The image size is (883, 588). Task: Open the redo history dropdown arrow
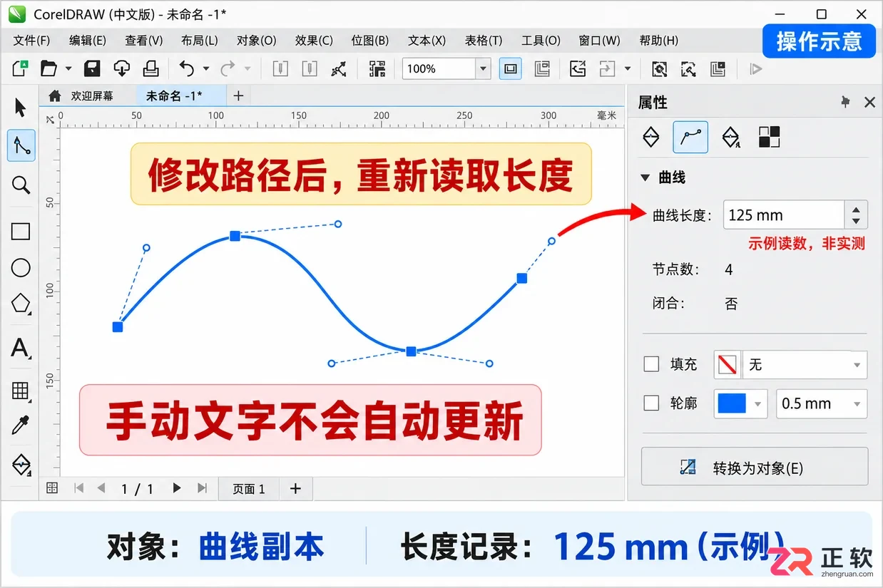247,69
